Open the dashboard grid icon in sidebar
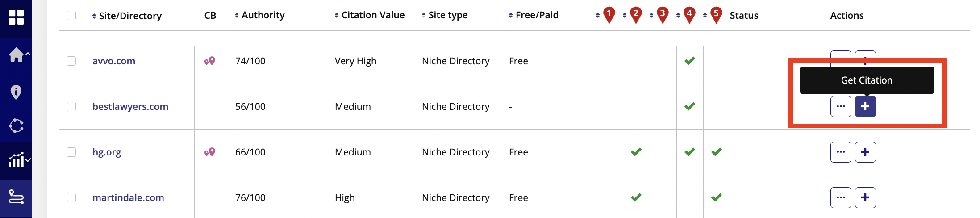The width and height of the screenshot is (980, 218). (x=16, y=17)
